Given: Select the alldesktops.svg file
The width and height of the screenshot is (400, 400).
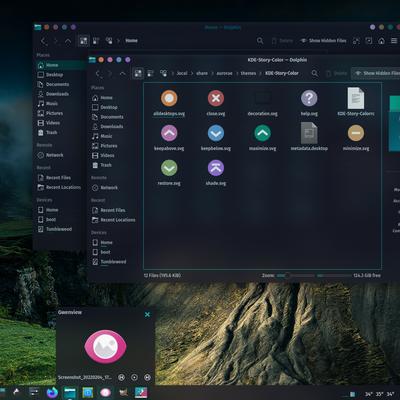Looking at the screenshot, I should click(x=169, y=103).
